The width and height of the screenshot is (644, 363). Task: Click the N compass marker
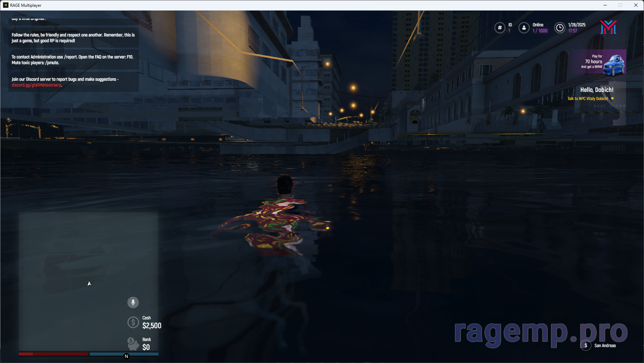tap(126, 356)
